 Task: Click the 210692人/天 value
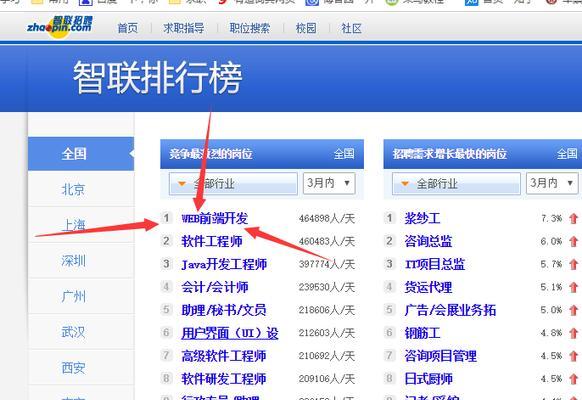coord(327,356)
